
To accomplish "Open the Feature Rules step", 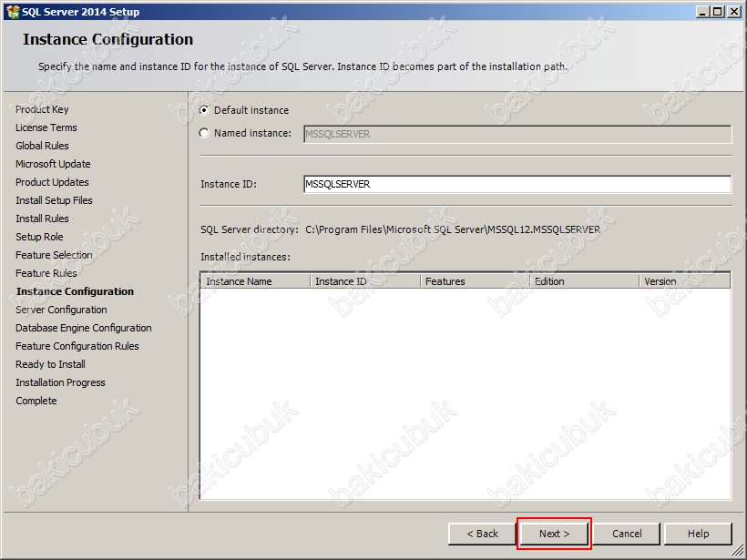I will [46, 273].
